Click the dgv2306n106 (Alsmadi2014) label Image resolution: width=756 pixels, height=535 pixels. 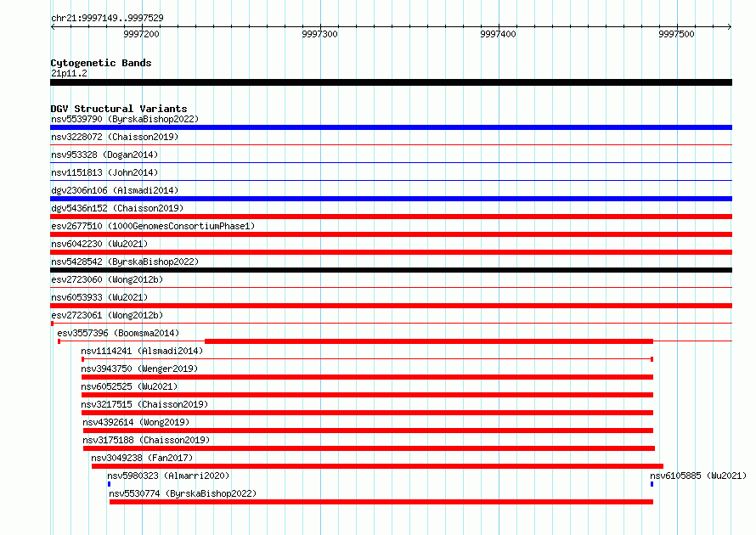coord(115,190)
